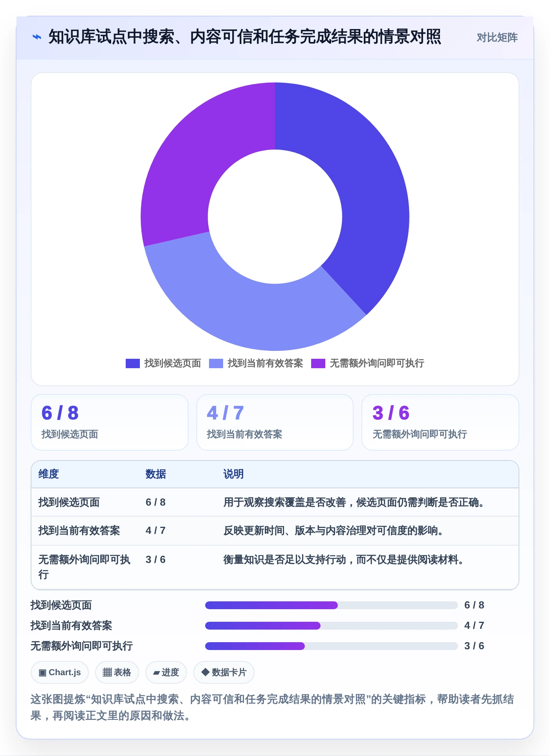Click the 6 / 8 table data cell
The height and width of the screenshot is (756, 550).
[x=156, y=502]
